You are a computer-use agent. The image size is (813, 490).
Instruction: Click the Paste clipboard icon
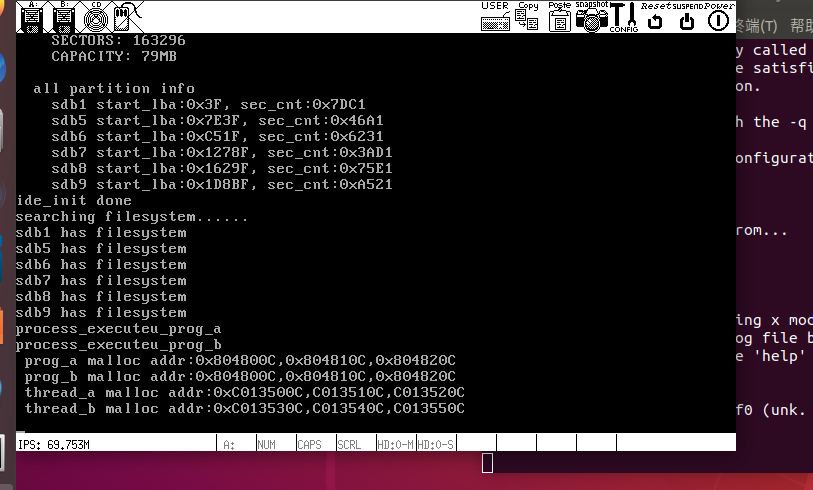(559, 17)
